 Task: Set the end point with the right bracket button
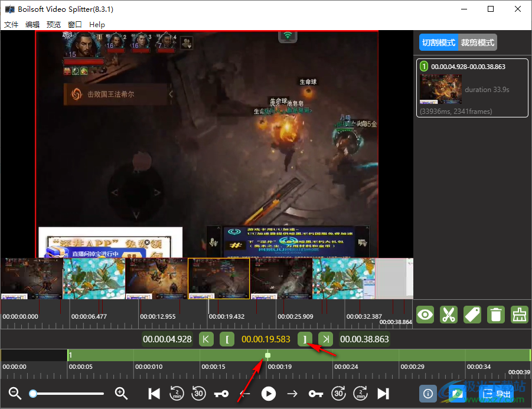(x=305, y=339)
